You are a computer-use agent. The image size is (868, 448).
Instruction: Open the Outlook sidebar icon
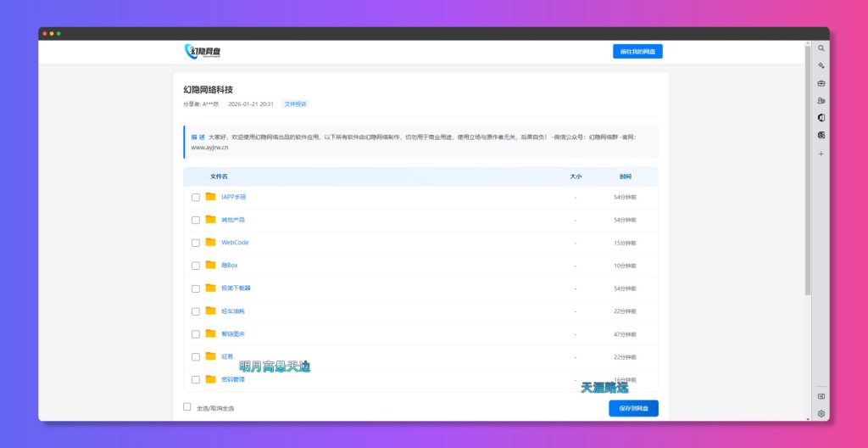point(821,135)
